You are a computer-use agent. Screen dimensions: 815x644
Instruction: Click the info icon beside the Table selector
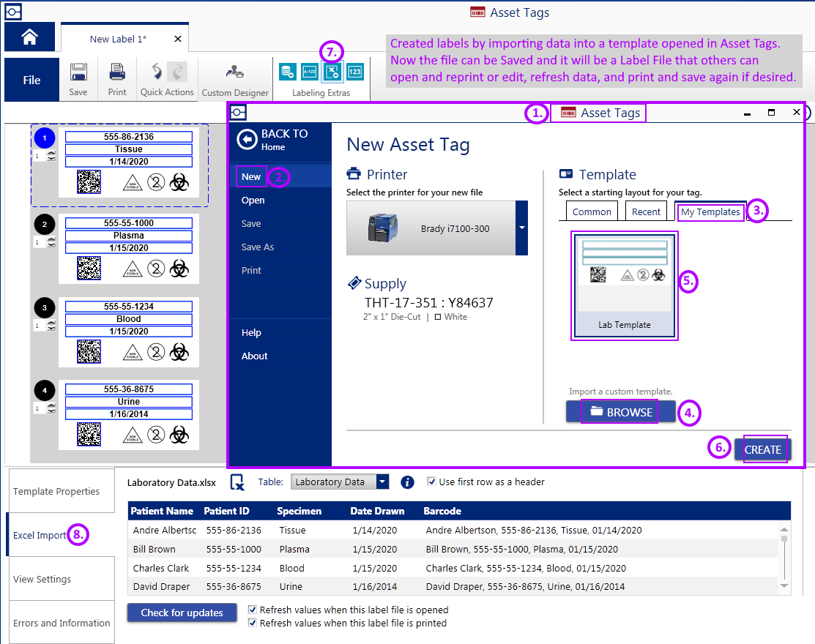click(x=408, y=482)
